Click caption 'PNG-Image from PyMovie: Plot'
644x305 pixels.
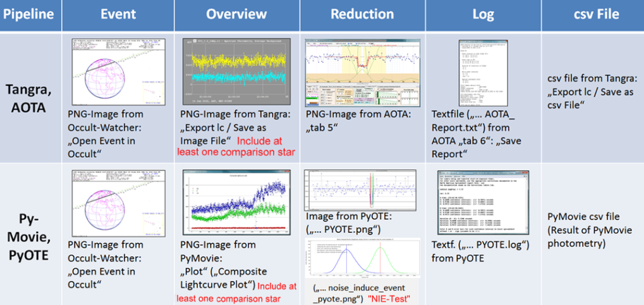point(222,265)
